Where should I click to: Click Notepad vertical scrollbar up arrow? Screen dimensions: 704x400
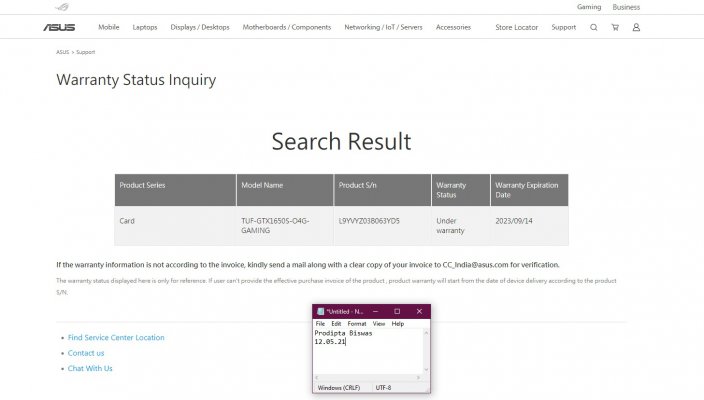click(426, 333)
